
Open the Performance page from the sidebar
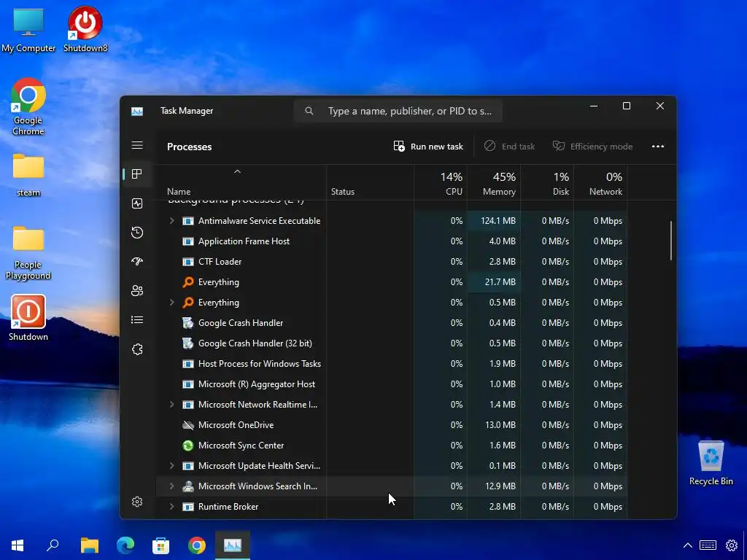137,203
